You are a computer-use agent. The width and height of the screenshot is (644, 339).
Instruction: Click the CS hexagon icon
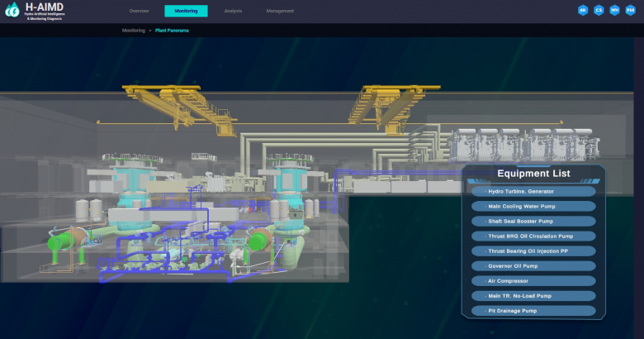[599, 11]
